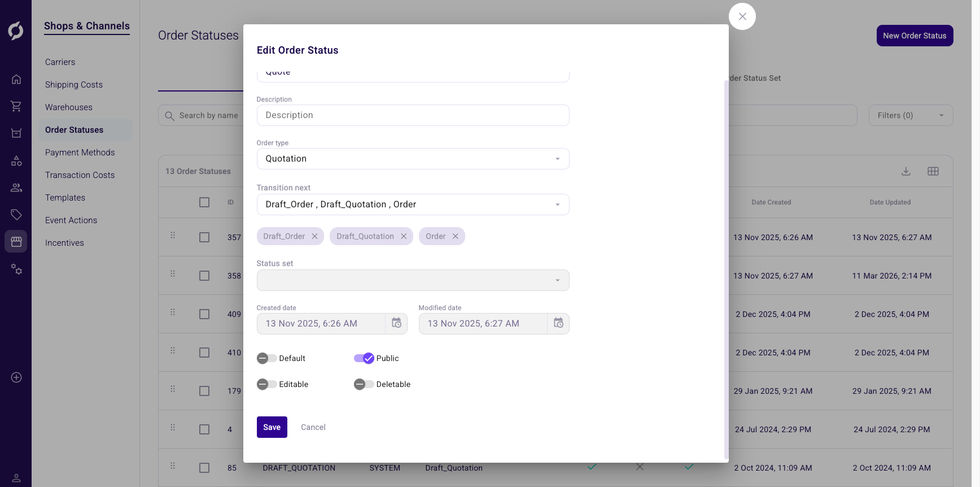Open the Order type Quotation dropdown

click(x=413, y=159)
